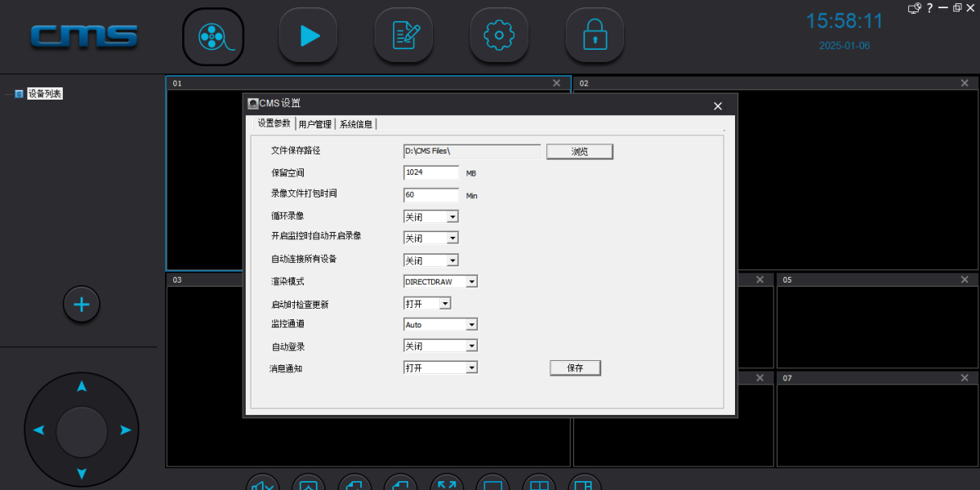Open the playback play-arrow icon
The height and width of the screenshot is (490, 980).
click(x=308, y=36)
